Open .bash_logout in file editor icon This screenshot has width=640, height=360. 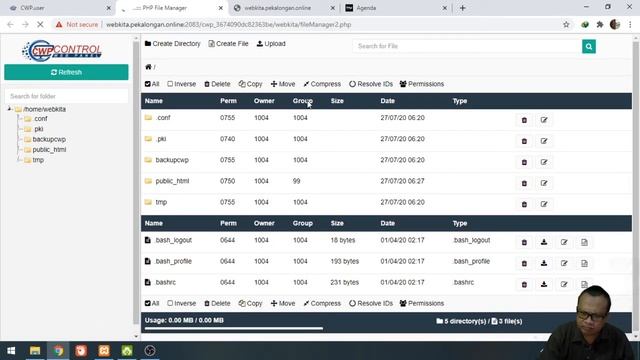[x=584, y=242]
